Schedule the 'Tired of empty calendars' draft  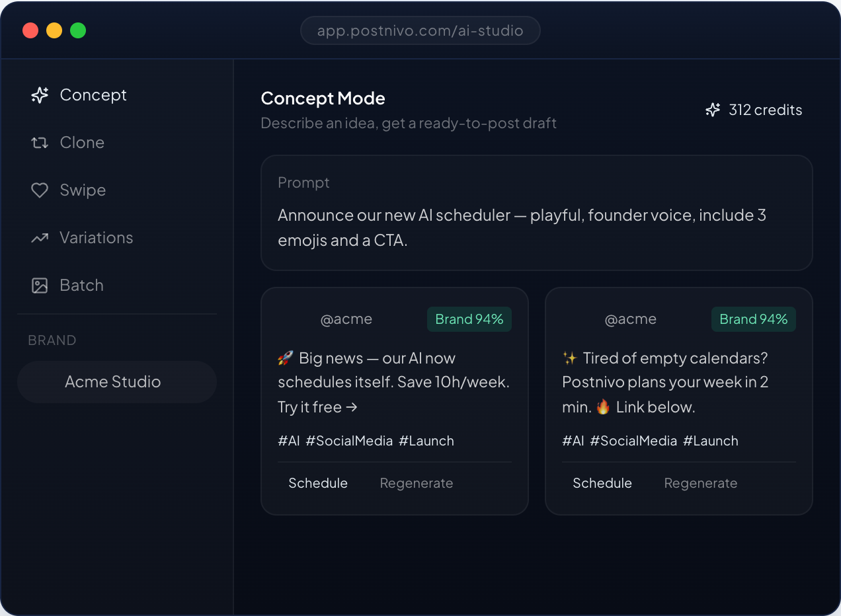point(602,483)
